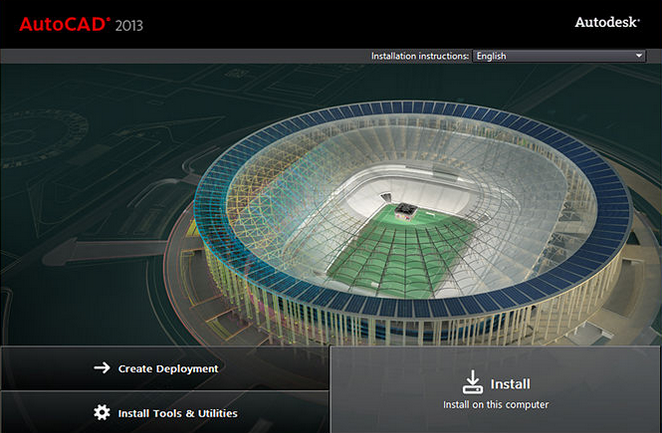Expand the language list with its arrow
662x433 pixels.
[x=639, y=56]
